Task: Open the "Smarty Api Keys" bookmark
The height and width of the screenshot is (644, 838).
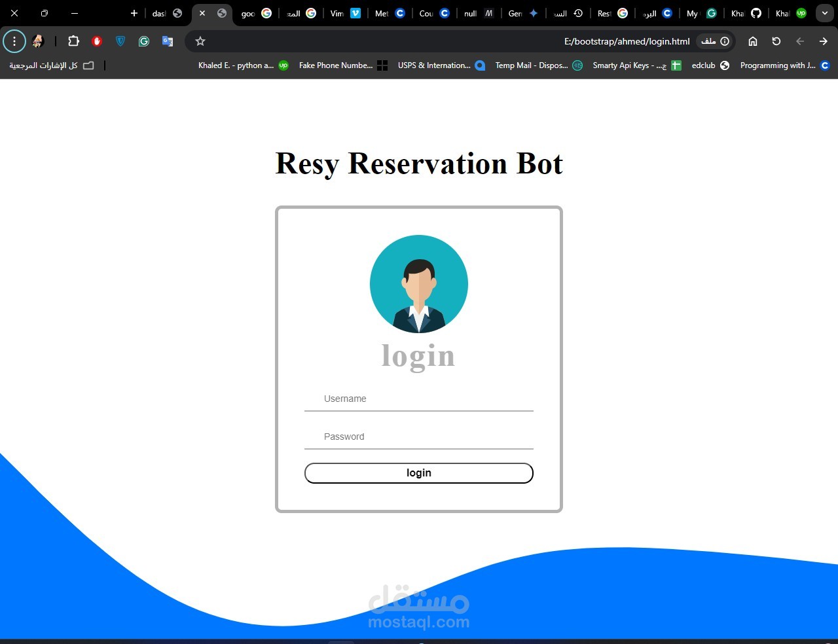Action: pos(637,65)
